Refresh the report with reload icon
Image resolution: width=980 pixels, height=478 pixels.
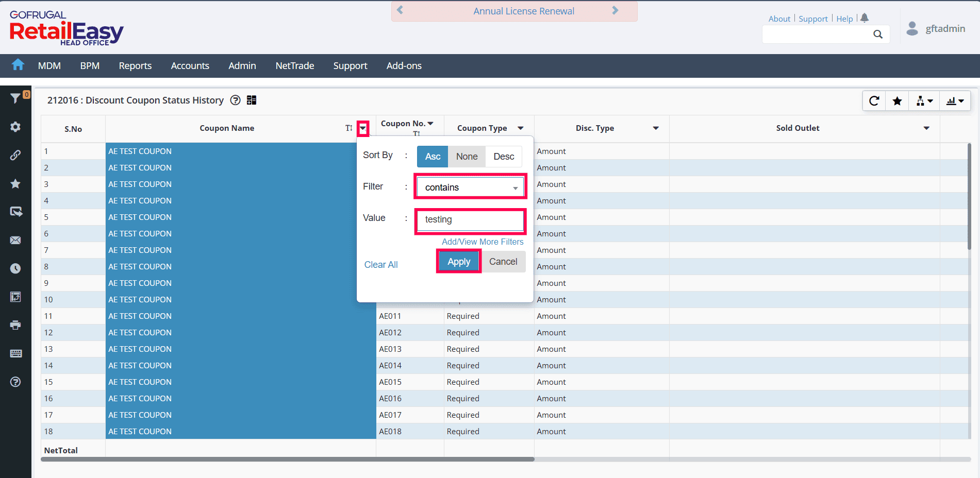tap(874, 101)
